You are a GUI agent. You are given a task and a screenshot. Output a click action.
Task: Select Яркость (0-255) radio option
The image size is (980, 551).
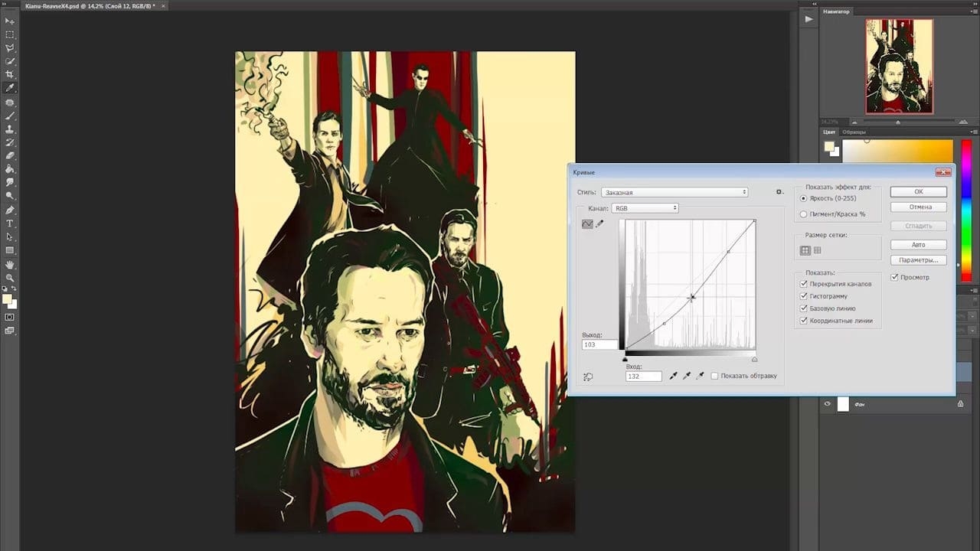tap(804, 198)
